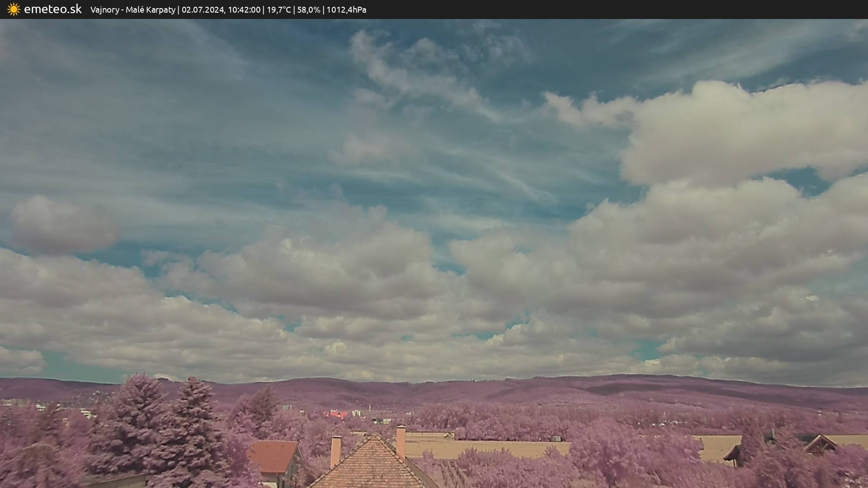868x488 pixels.
Task: Click the Vajnory - Malé Karpaty location label
Action: 132,10
